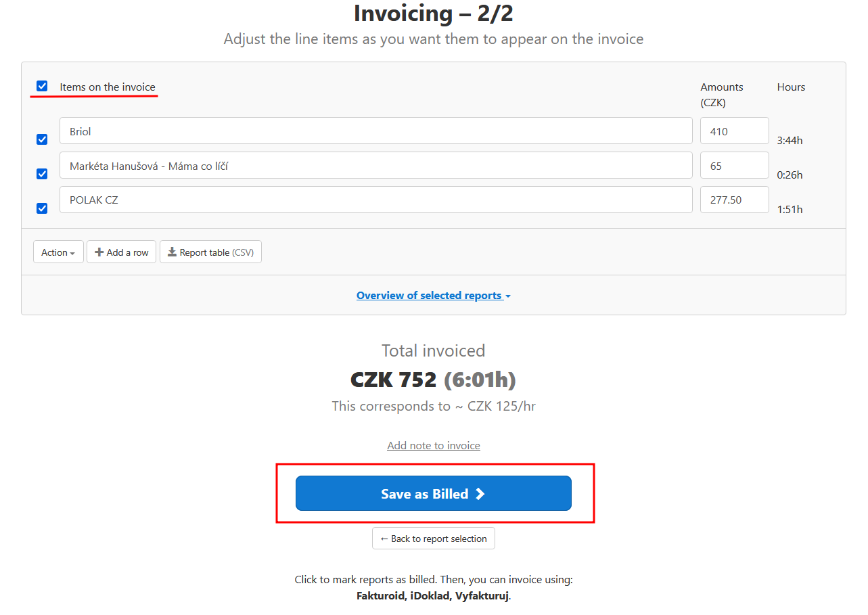Edit the 277.50 amount field
Screen dimensions: 868x615
(x=734, y=200)
